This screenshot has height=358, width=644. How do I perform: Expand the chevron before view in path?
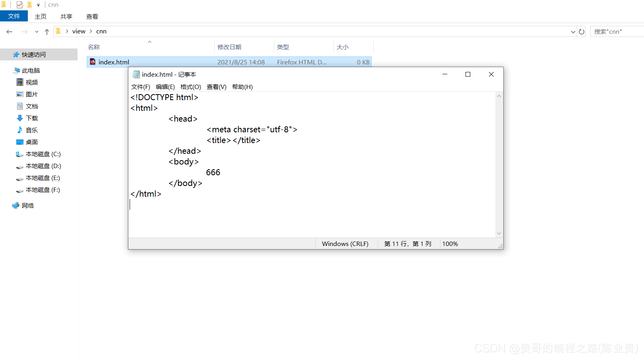(x=67, y=31)
